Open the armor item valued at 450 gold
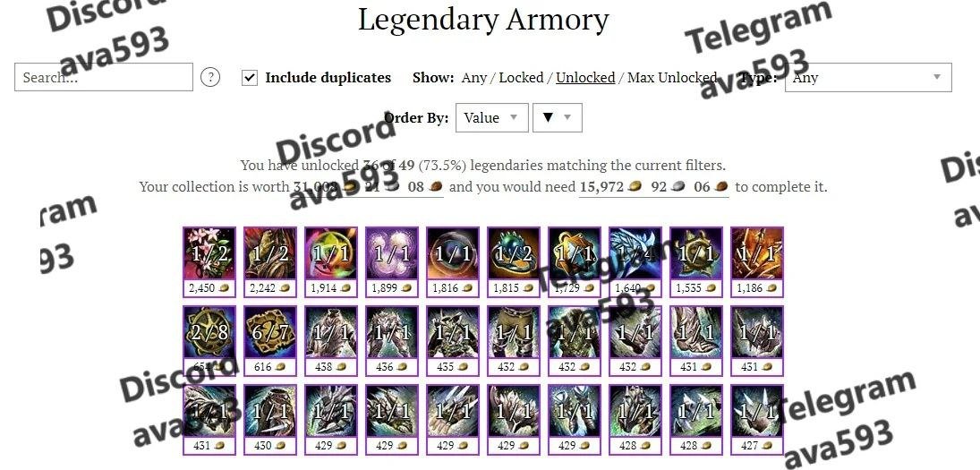Viewport: 980px width, 470px height. point(270,419)
